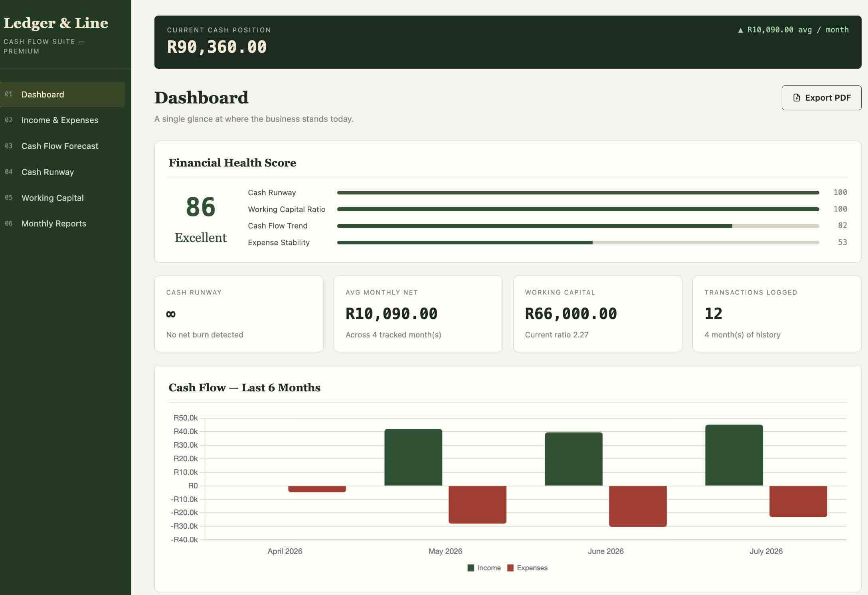Select the Cash Runway infinity stat card
Image resolution: width=868 pixels, height=595 pixels.
coord(239,314)
